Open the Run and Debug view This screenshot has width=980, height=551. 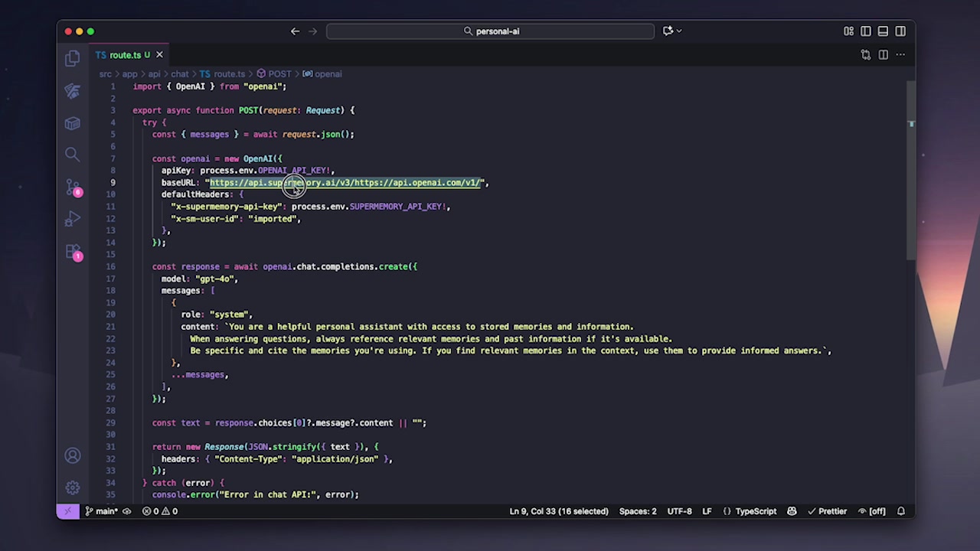[72, 220]
